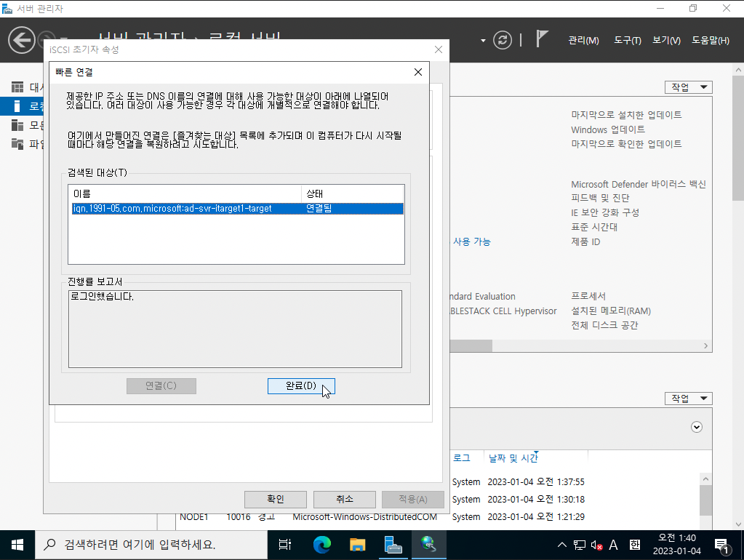Click the main vertical scrollbar thumb
Screen dimensions: 744x560
pos(738,137)
